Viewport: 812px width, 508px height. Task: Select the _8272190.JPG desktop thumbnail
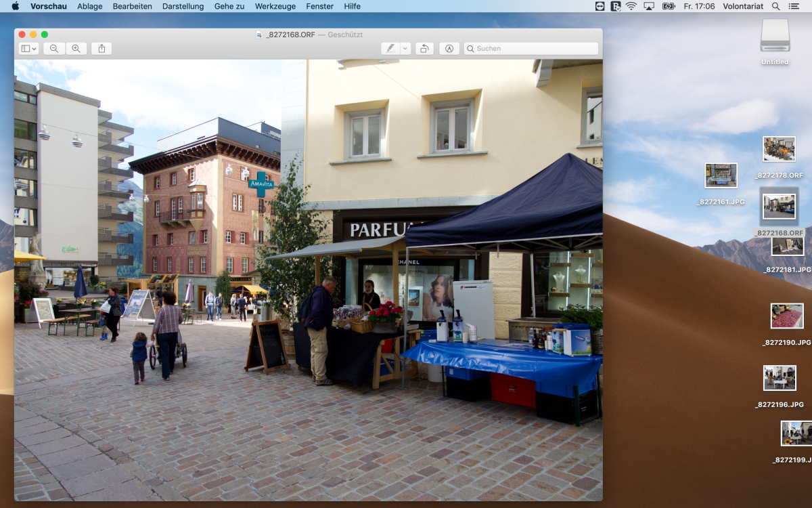786,316
